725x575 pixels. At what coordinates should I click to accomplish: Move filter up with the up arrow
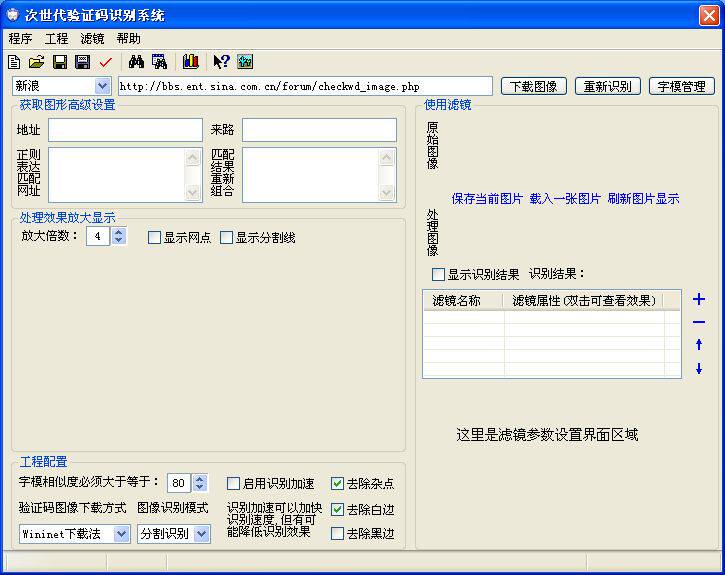coord(699,344)
